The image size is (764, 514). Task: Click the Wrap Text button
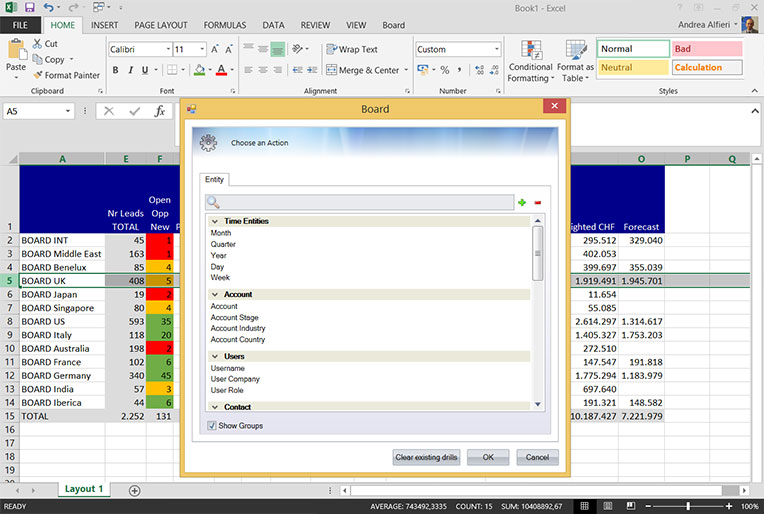[x=352, y=49]
